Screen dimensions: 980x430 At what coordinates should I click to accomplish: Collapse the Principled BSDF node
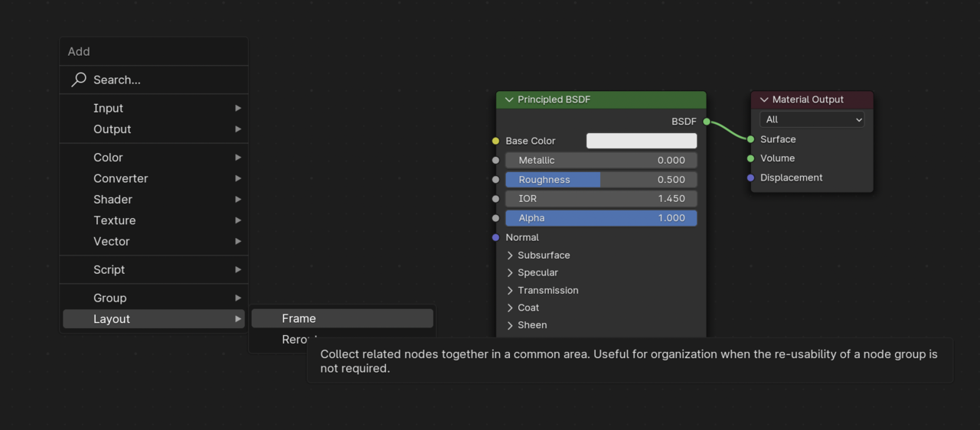coord(509,100)
